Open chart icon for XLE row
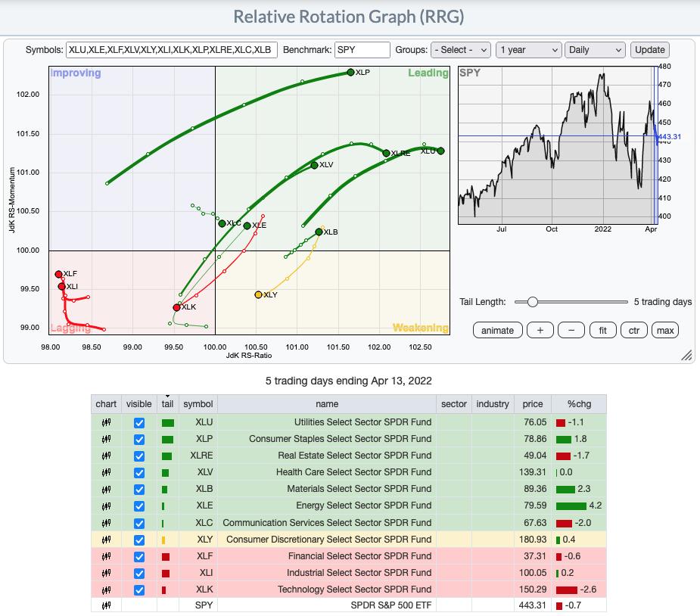Image resolution: width=700 pixels, height=616 pixels. (x=106, y=506)
